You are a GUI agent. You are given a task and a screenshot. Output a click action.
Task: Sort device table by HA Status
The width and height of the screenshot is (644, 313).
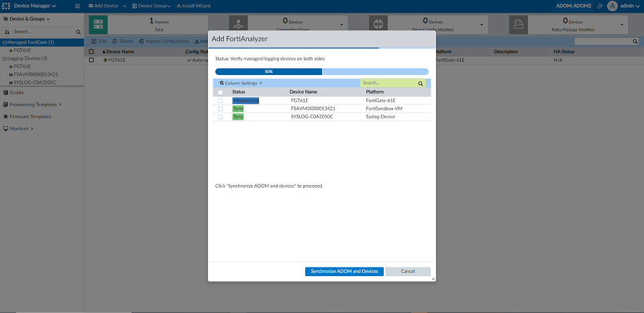pos(563,52)
